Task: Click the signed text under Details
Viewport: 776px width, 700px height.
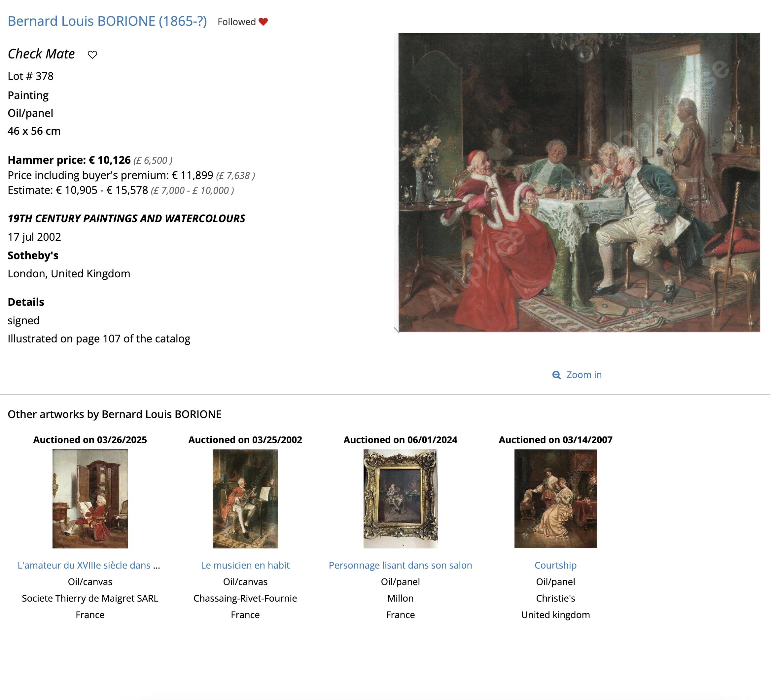Action: point(23,320)
